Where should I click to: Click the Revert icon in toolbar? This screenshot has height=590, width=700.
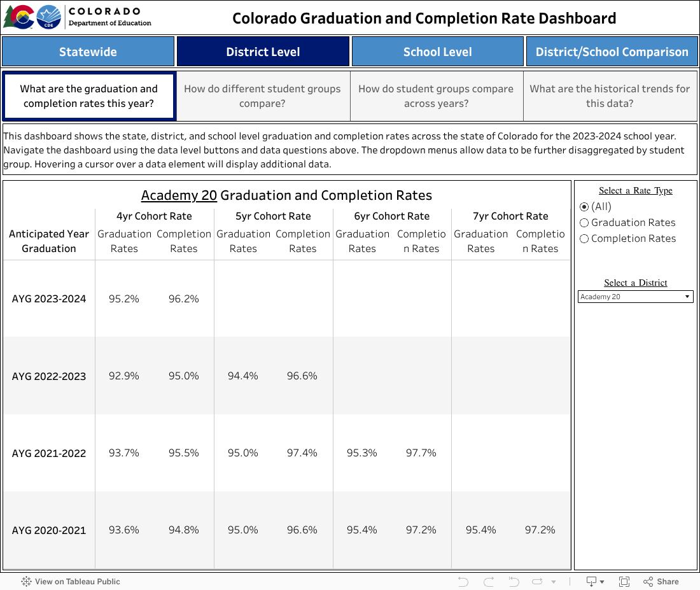point(514,581)
